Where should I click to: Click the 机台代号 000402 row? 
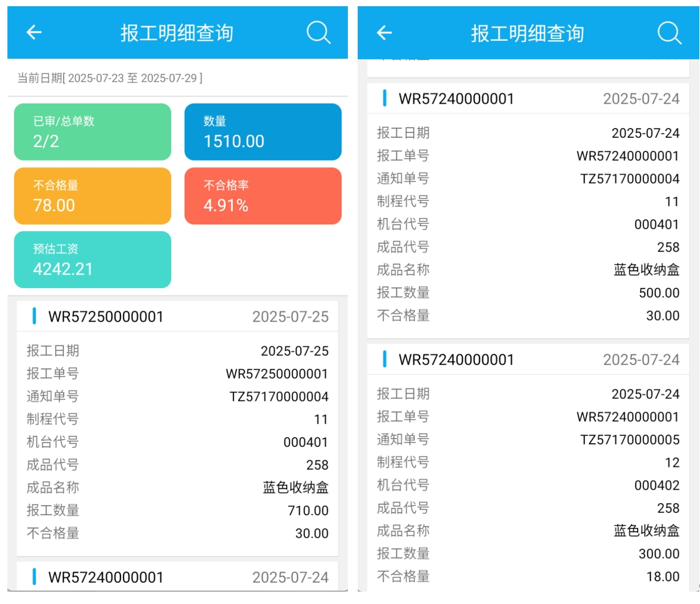pyautogui.click(x=528, y=485)
